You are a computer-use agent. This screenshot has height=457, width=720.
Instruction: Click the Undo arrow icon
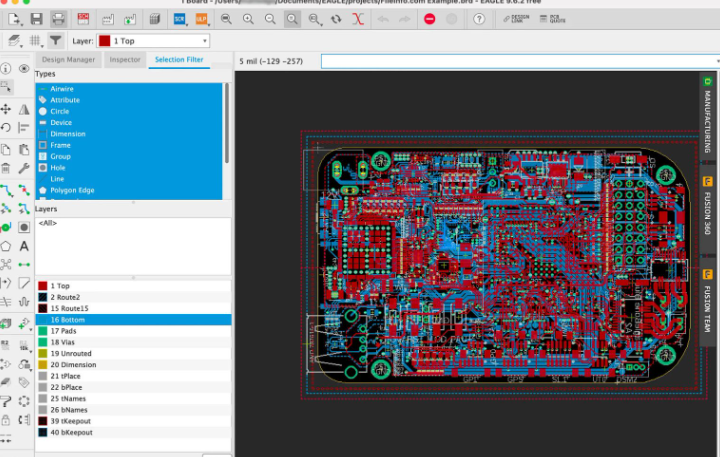(x=383, y=19)
